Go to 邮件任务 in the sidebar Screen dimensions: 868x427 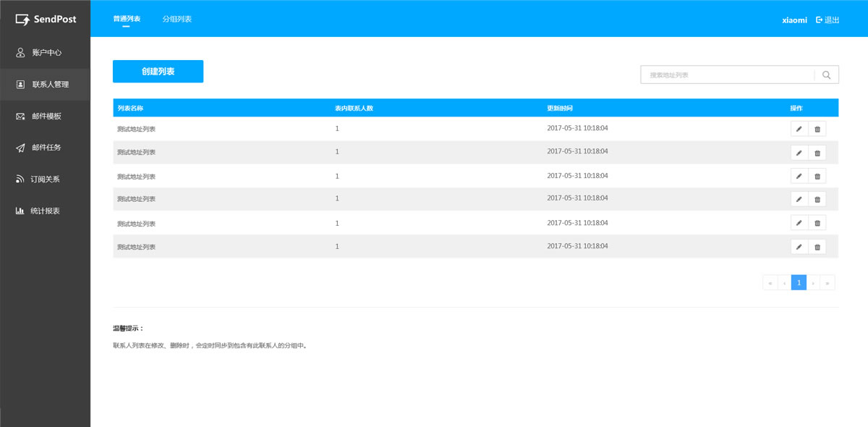coord(45,148)
